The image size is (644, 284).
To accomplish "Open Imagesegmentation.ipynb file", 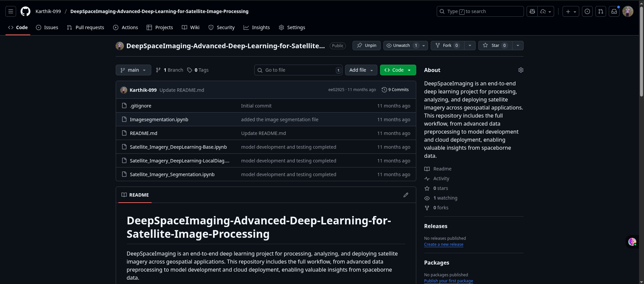I will coord(159,120).
